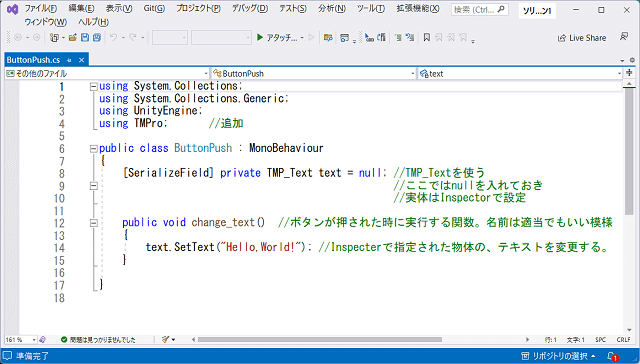The width and height of the screenshot is (640, 364).
Task: Open the ファイル(F) menu
Action: [x=41, y=9]
